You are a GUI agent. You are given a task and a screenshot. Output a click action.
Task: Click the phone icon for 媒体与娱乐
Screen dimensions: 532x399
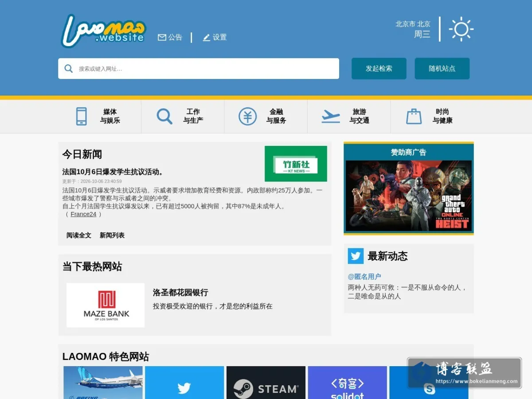[x=81, y=116]
